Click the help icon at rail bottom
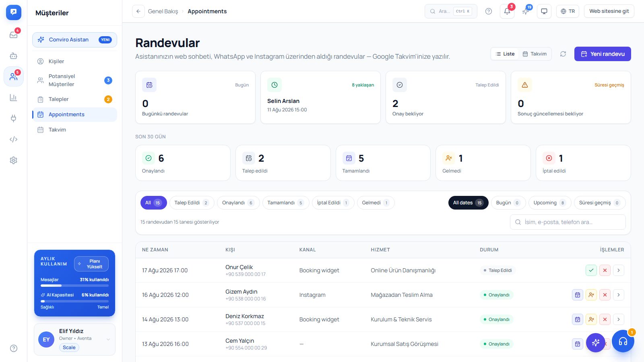Screen dimensions: 644x362 coord(13,348)
